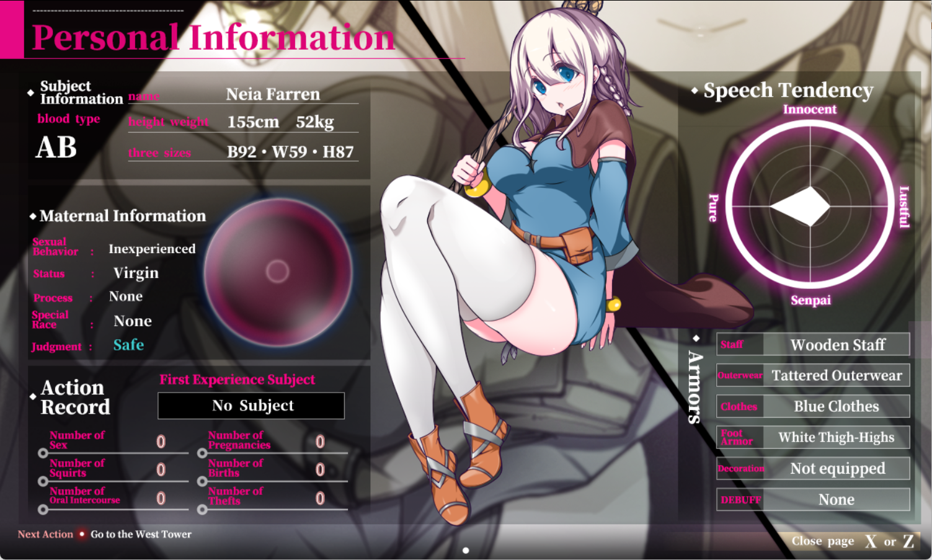Click the Maternal Information heading
932x560 pixels.
(123, 216)
